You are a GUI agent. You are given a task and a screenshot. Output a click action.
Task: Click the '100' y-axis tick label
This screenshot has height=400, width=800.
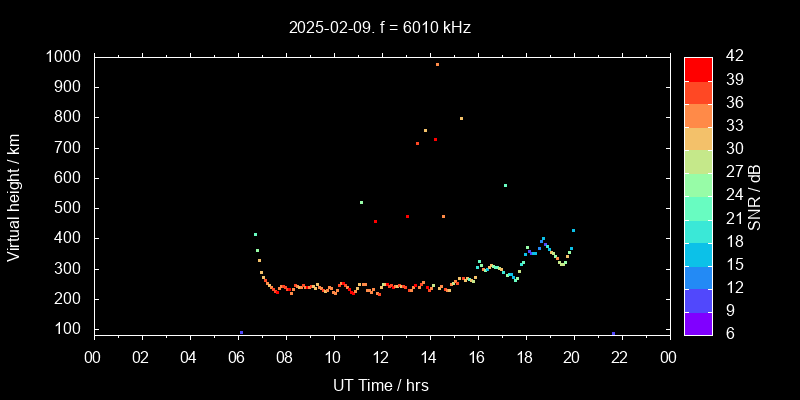coord(70,329)
